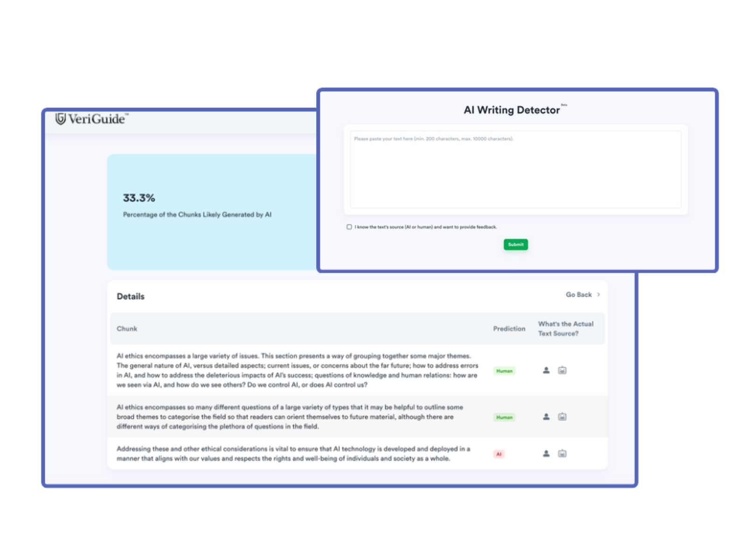Click the 33.3% percentage value

pyautogui.click(x=139, y=198)
